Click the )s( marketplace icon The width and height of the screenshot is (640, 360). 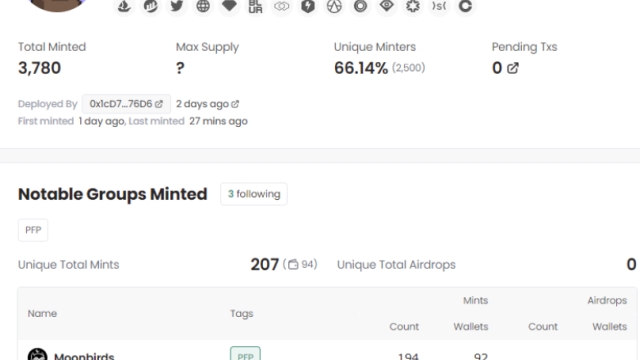tap(439, 6)
